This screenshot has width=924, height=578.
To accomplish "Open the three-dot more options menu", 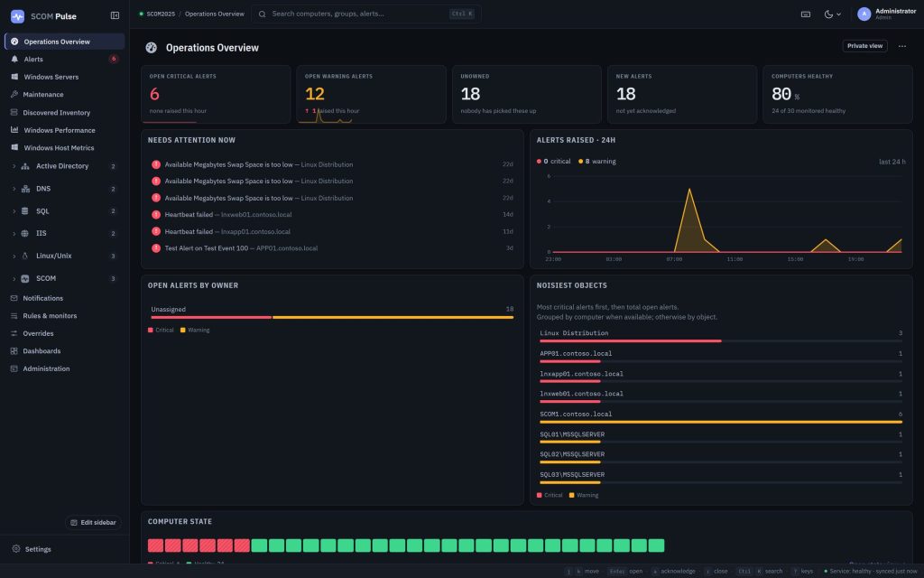I will [x=901, y=46].
